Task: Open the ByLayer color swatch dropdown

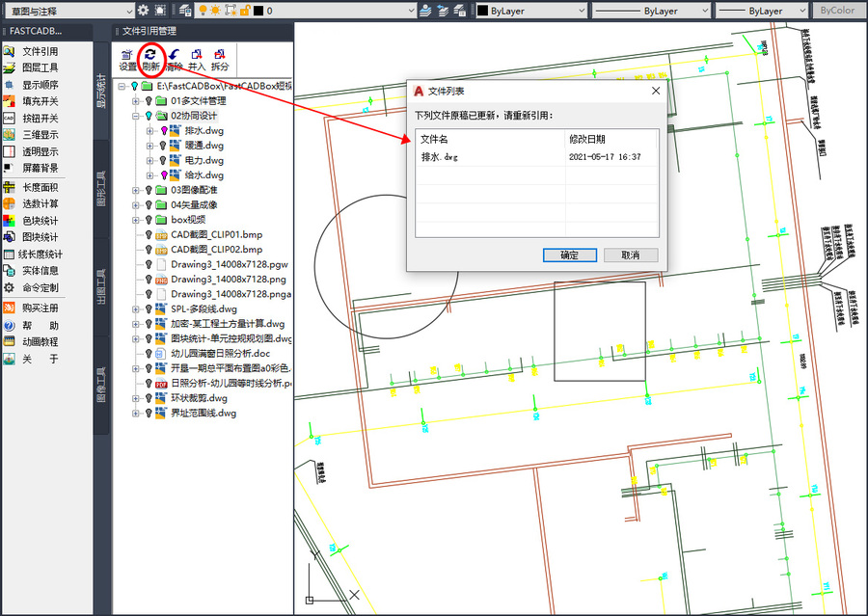Action: 529,11
